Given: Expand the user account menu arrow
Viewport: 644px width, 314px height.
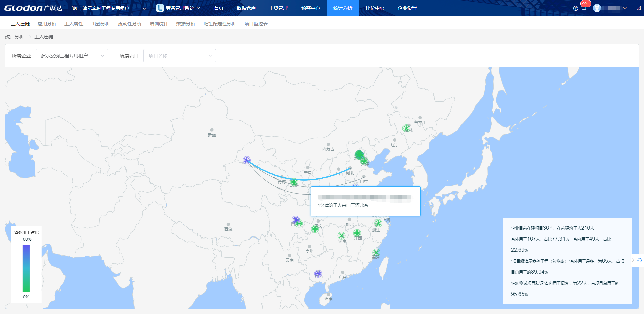Looking at the screenshot, I should click(625, 8).
